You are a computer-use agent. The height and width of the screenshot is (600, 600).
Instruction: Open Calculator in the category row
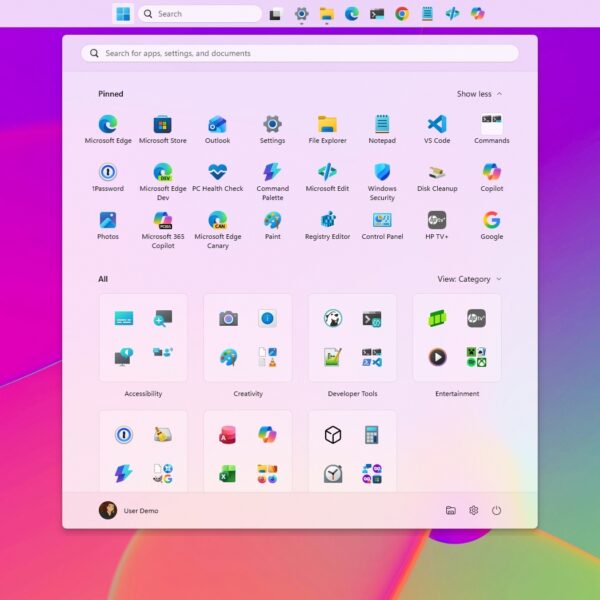(372, 435)
